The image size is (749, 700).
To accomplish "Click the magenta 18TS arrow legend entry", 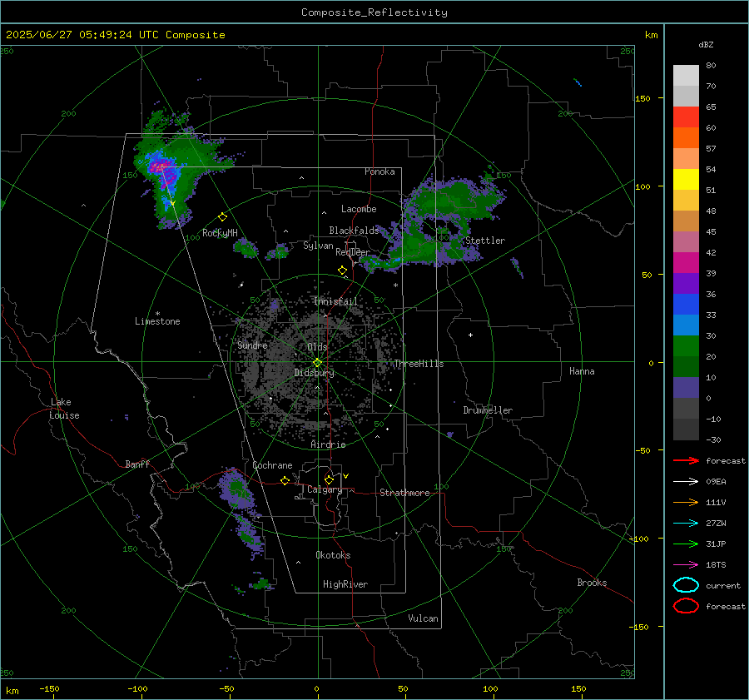I will [x=686, y=565].
